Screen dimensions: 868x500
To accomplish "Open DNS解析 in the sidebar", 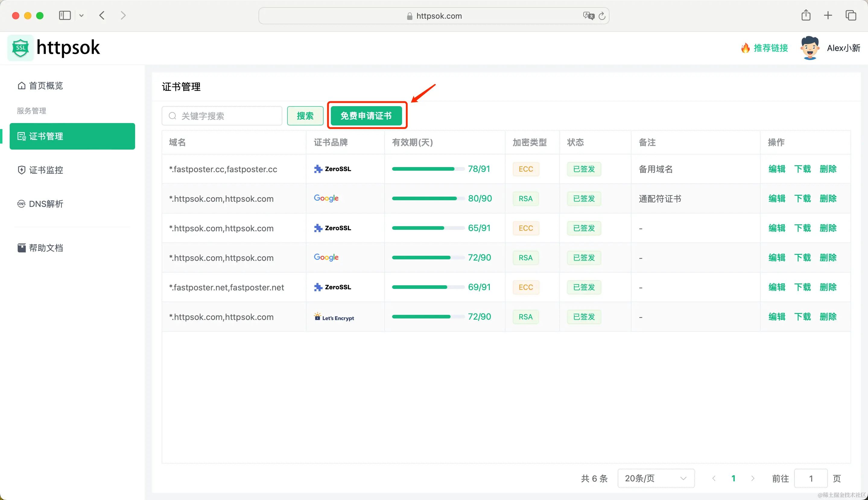I will pos(46,204).
